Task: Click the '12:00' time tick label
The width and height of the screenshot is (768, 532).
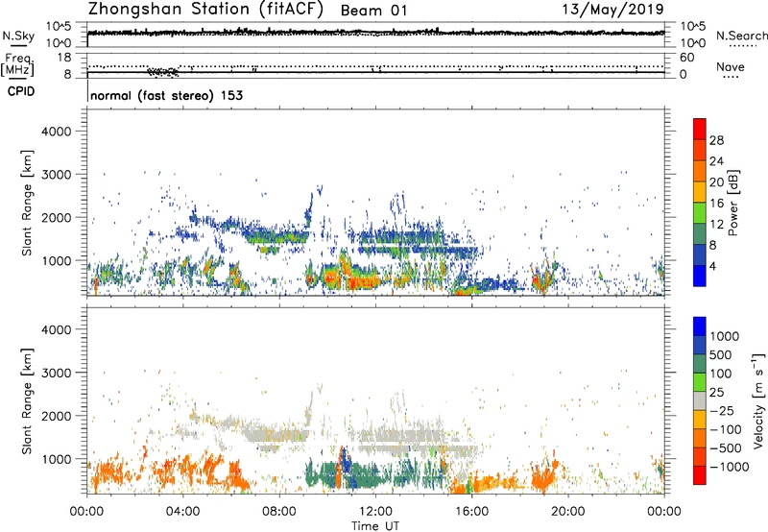Action: tap(375, 512)
